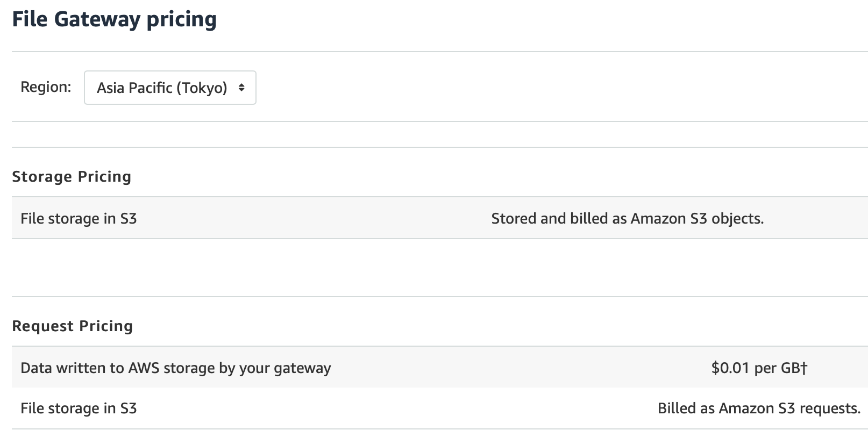Click 'Stored and billed as Amazon S3 objects.' text
The image size is (868, 430).
click(628, 219)
